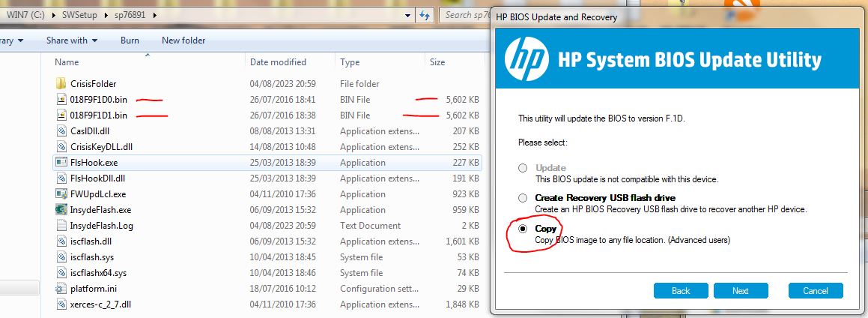The width and height of the screenshot is (868, 318).
Task: Click the CrisisFolder folder icon
Action: pos(61,84)
